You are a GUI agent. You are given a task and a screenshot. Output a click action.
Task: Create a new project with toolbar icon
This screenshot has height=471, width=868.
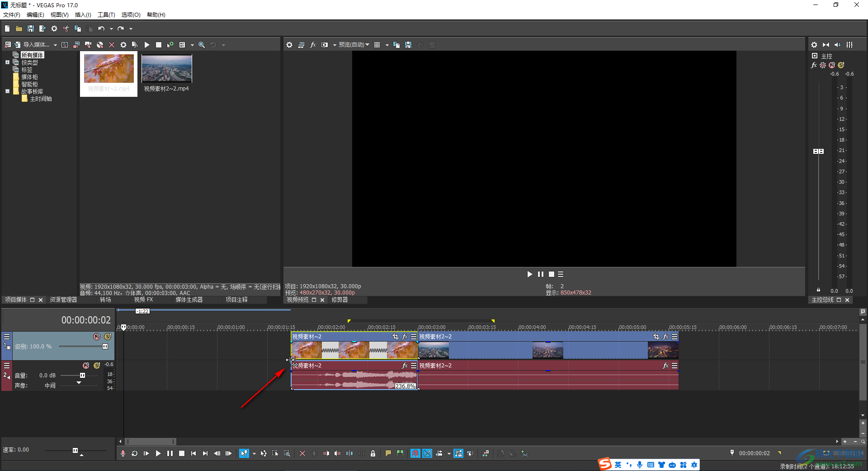point(7,29)
